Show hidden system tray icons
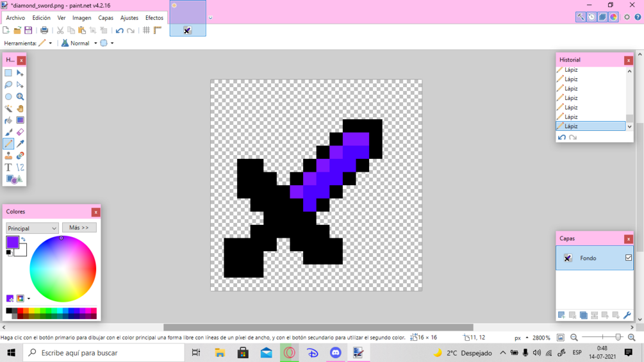This screenshot has height=362, width=644. [x=503, y=352]
